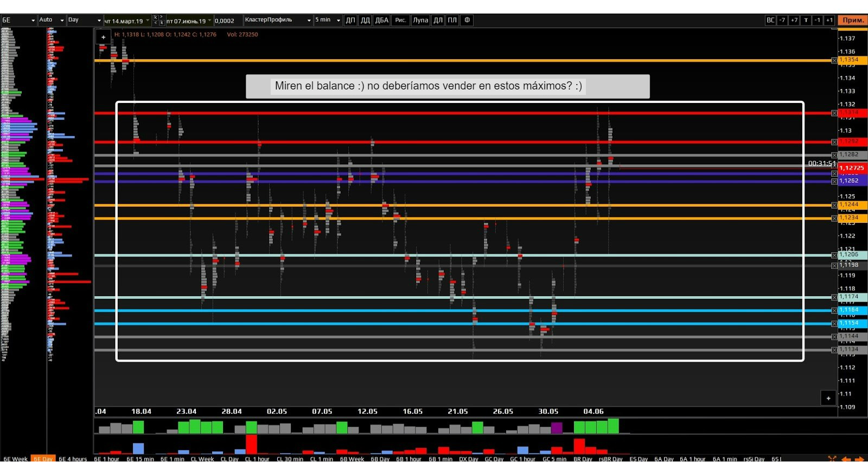Expand the Auto mode dropdown
The image size is (868, 462).
tap(52, 20)
